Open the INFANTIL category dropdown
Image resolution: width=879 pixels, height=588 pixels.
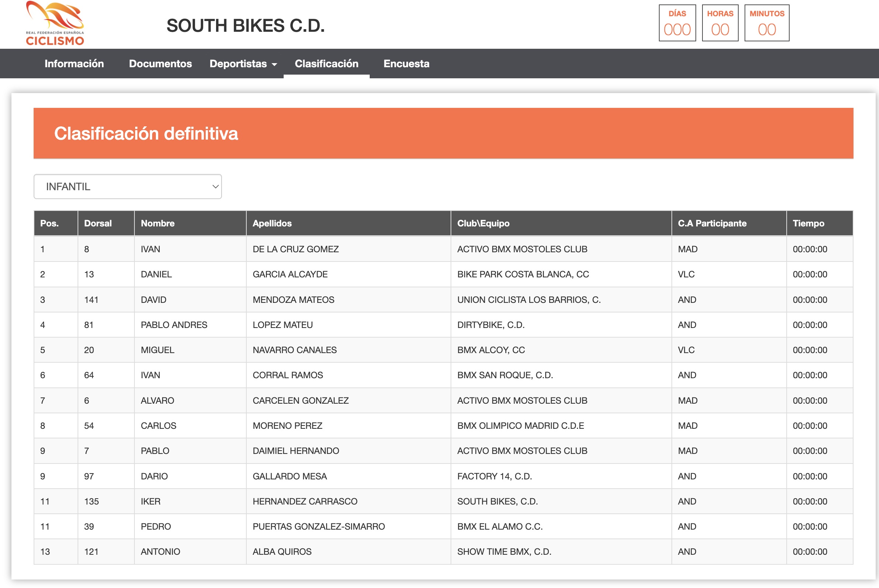point(127,187)
